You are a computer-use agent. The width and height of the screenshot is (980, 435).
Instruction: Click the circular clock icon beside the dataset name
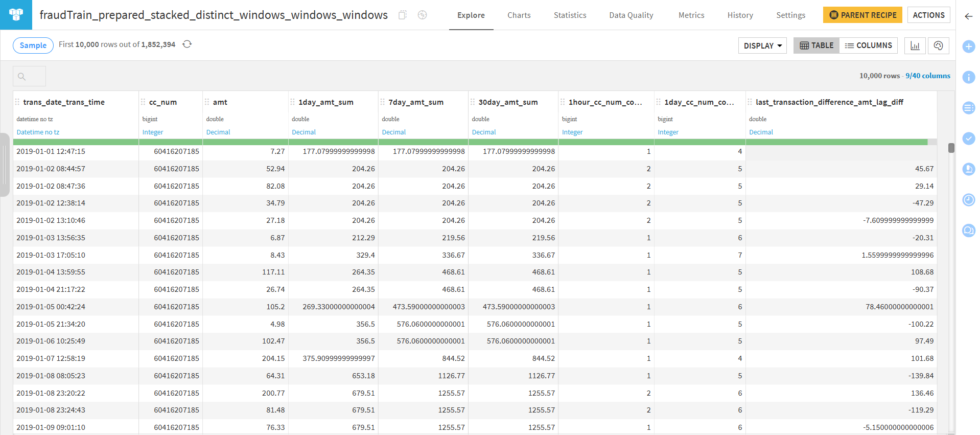tap(422, 15)
